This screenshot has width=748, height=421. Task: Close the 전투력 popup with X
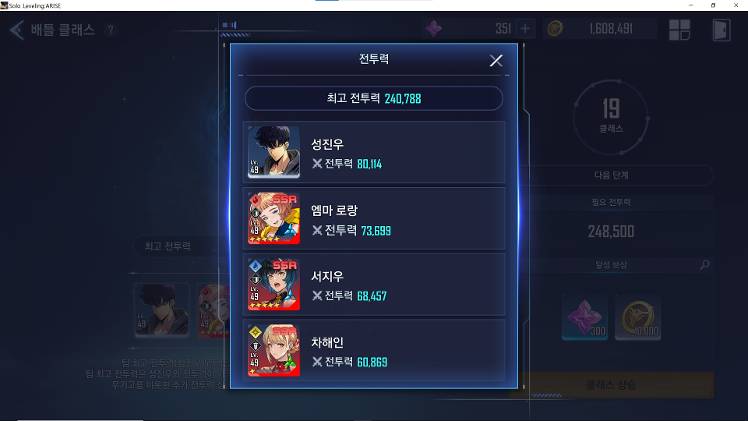pos(496,61)
